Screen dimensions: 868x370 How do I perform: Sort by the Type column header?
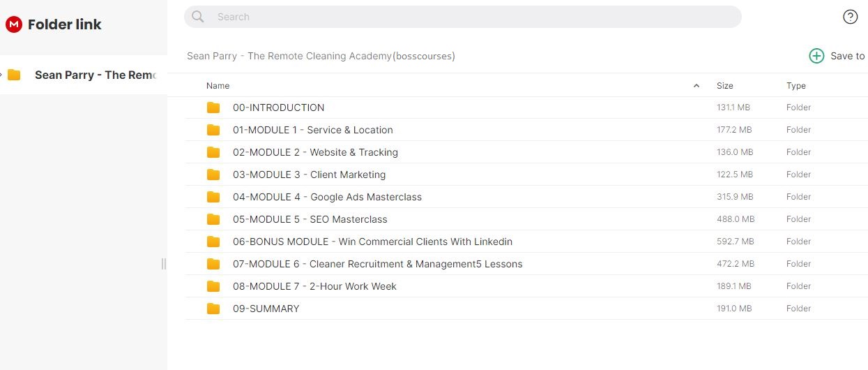[796, 86]
